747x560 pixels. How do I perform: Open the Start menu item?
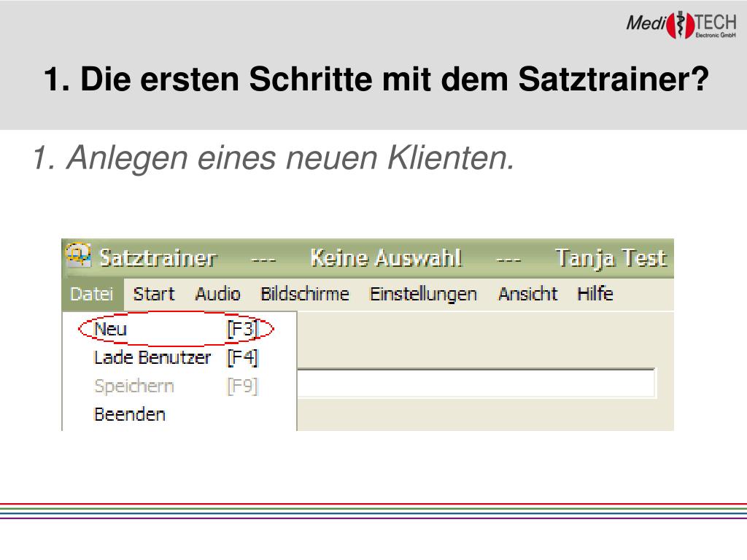[x=154, y=295]
